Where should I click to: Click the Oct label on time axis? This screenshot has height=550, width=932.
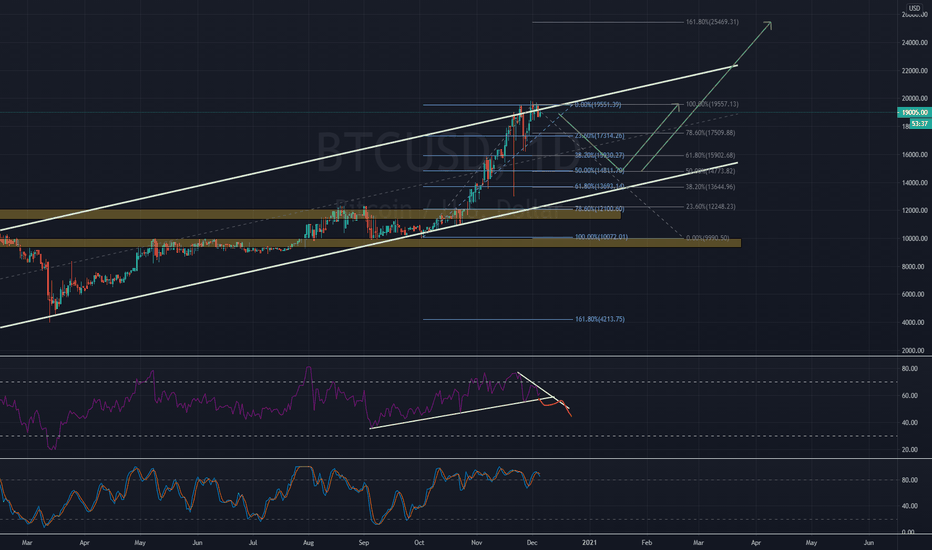coord(419,542)
